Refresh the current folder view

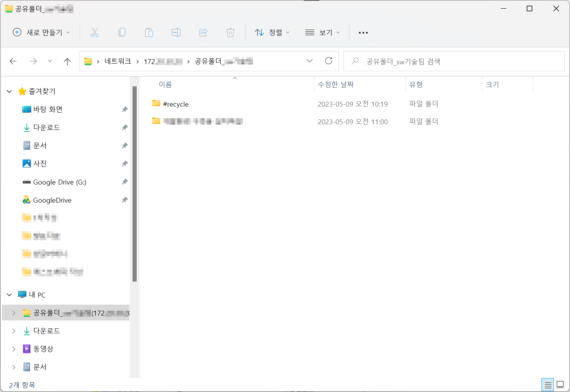click(x=329, y=61)
